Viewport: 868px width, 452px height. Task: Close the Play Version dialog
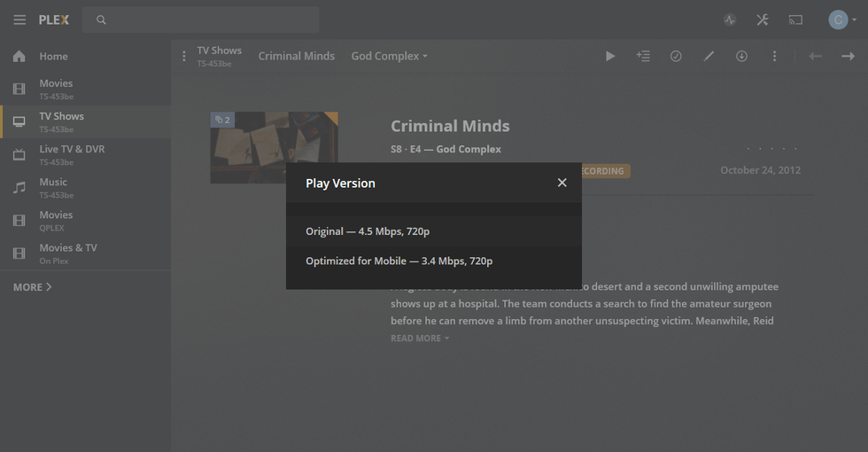[x=562, y=183]
